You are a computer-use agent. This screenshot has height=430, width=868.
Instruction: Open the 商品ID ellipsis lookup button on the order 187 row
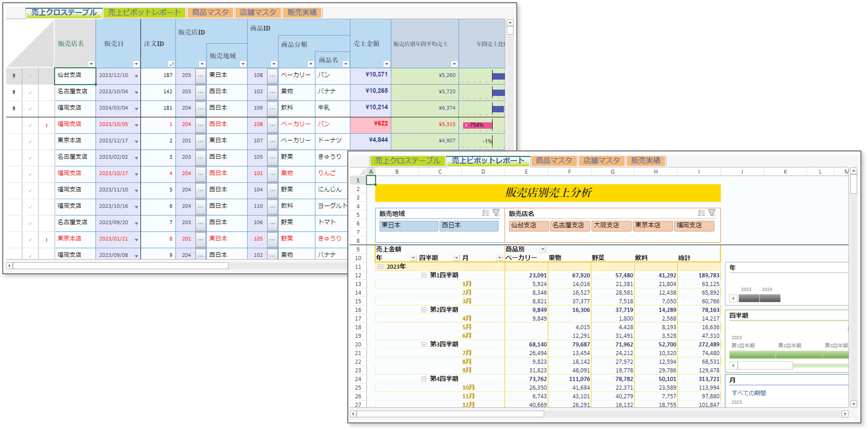(272, 76)
